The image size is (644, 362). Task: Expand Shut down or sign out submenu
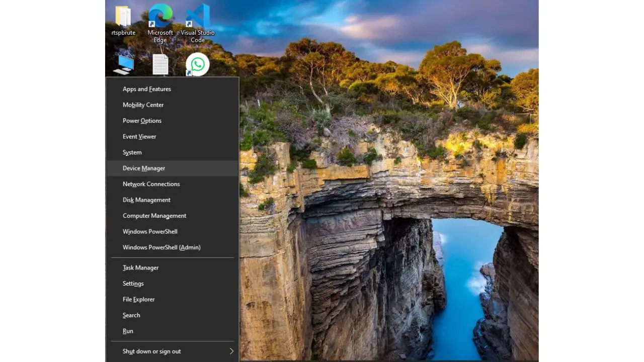(173, 351)
